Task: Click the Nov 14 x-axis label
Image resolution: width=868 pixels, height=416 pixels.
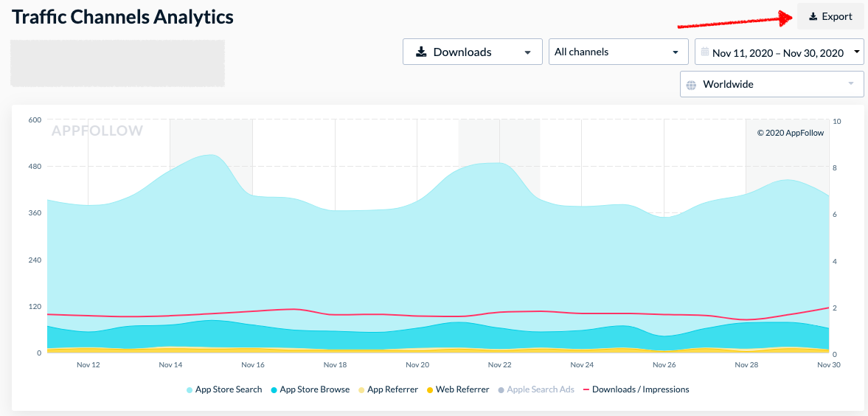Action: tap(170, 365)
